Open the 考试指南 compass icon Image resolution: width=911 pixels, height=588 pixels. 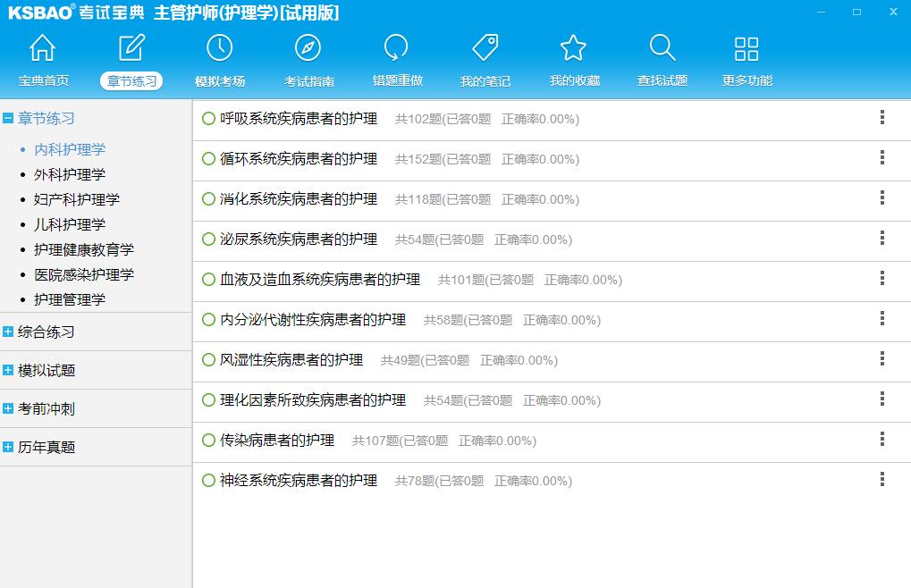308,48
